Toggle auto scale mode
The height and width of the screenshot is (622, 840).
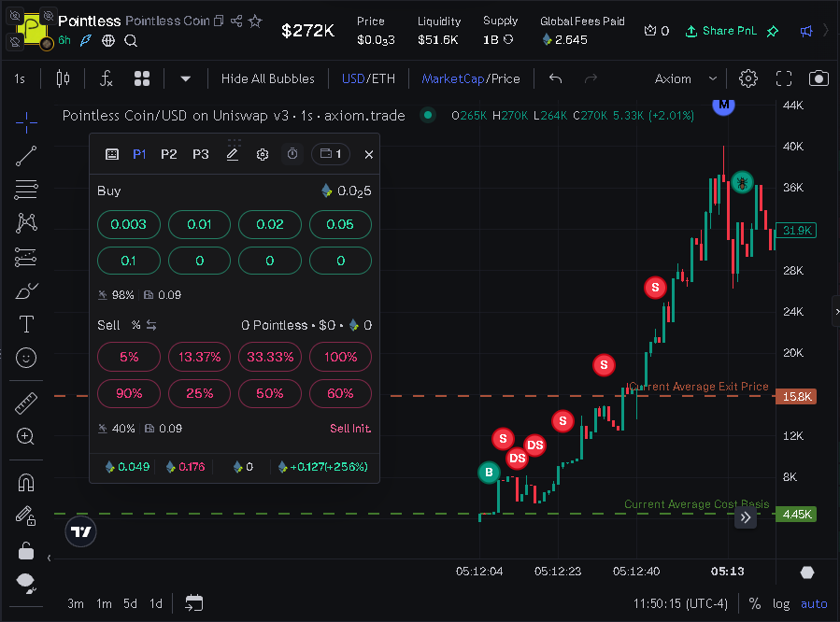pos(814,604)
